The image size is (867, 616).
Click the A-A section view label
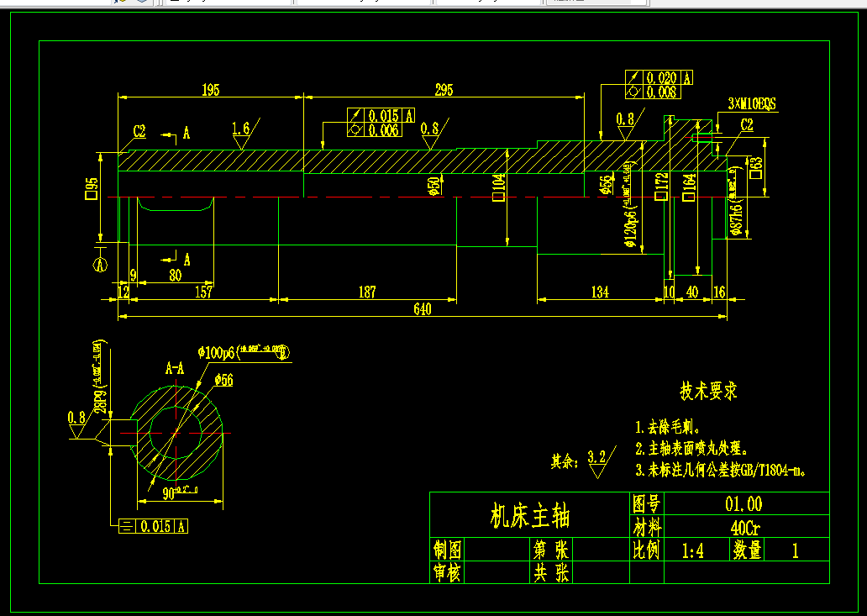point(175,368)
